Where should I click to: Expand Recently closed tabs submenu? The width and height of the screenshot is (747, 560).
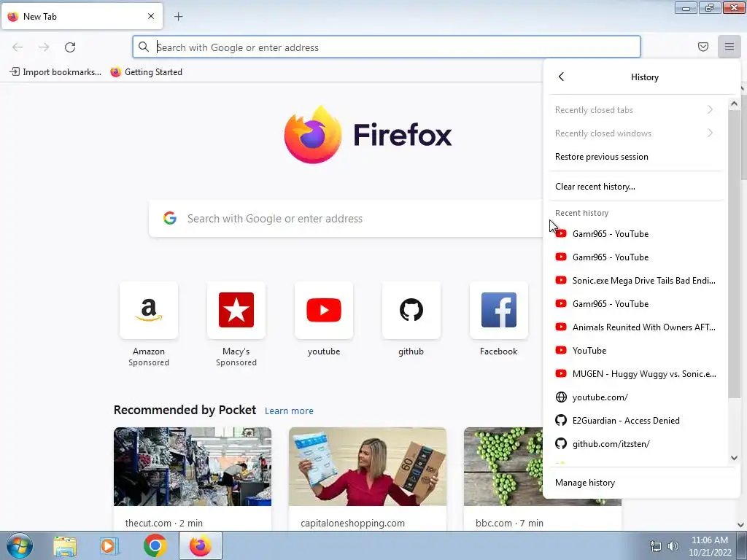click(636, 110)
